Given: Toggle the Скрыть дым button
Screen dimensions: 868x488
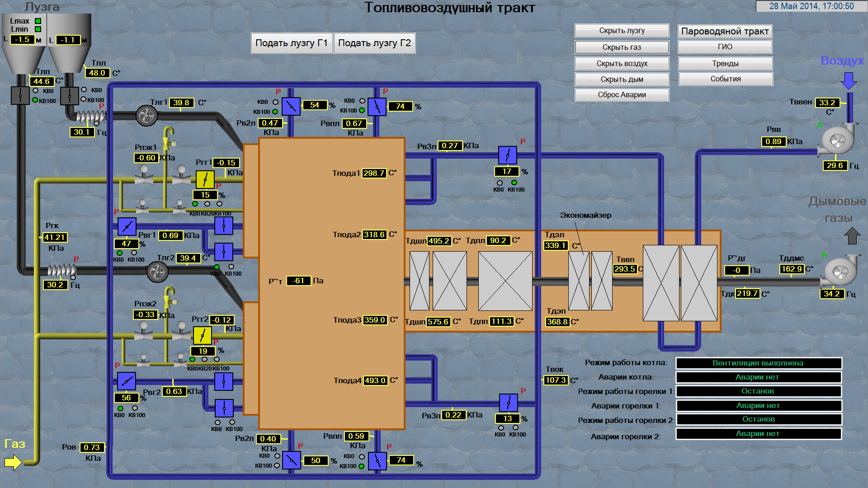Looking at the screenshot, I should pos(622,79).
